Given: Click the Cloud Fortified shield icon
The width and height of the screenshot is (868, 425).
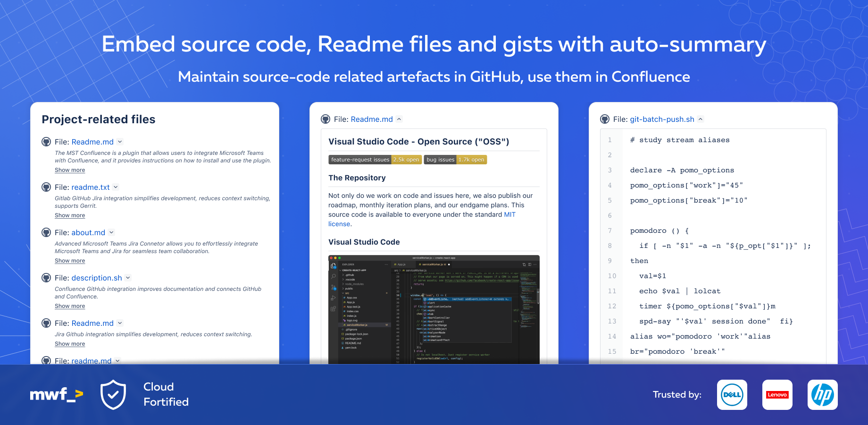Looking at the screenshot, I should (113, 394).
